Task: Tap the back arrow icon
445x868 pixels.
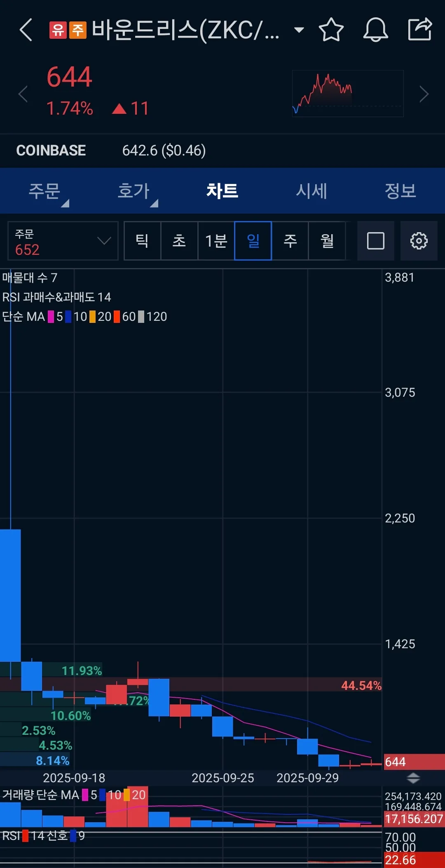Action: [x=26, y=30]
